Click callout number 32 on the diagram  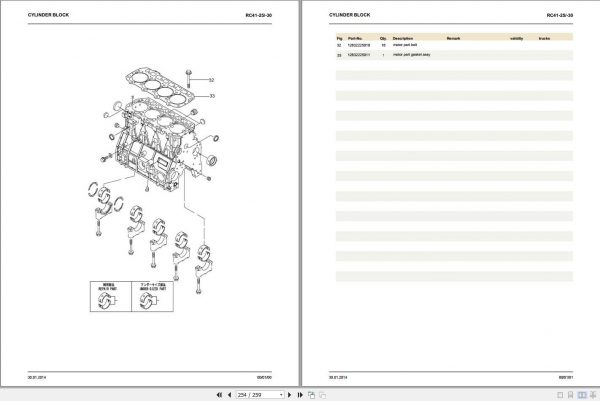(211, 80)
